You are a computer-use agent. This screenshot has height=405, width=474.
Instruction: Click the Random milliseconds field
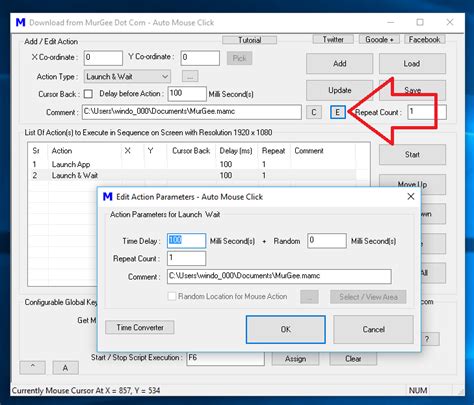[x=327, y=241]
